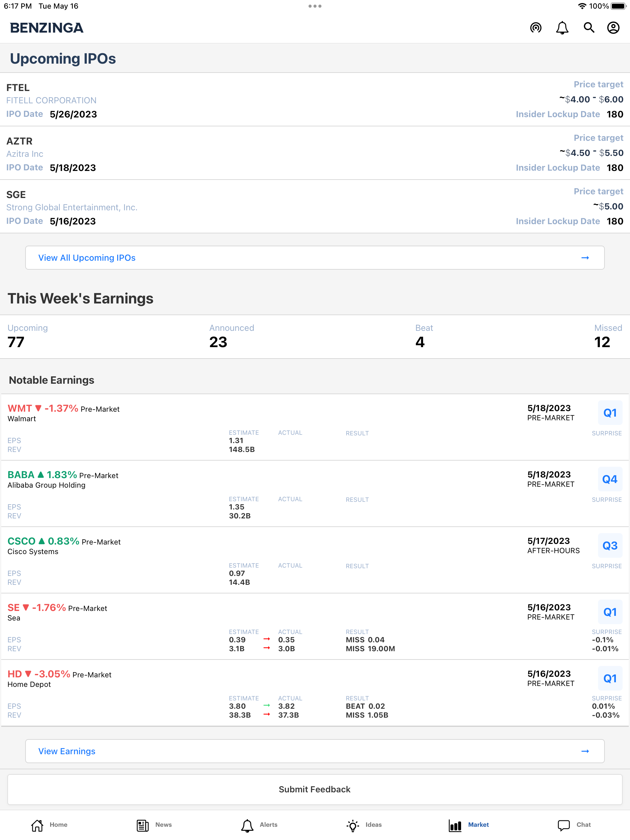Open the search icon
The width and height of the screenshot is (630, 840).
(x=589, y=28)
